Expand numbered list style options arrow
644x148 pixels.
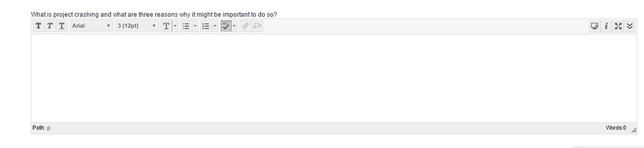point(215,26)
